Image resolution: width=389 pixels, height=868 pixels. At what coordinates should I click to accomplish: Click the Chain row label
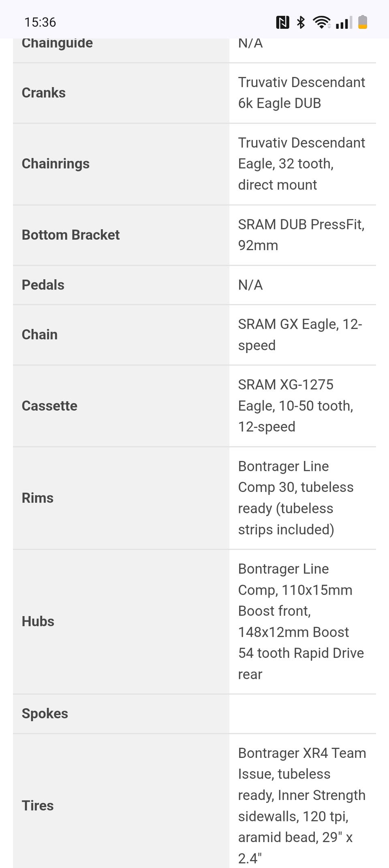click(40, 334)
